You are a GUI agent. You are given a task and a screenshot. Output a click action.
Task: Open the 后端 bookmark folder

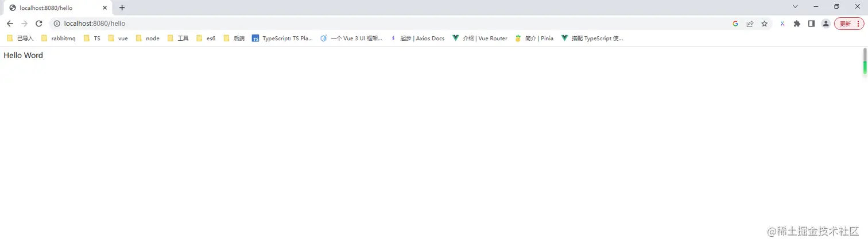coord(234,39)
